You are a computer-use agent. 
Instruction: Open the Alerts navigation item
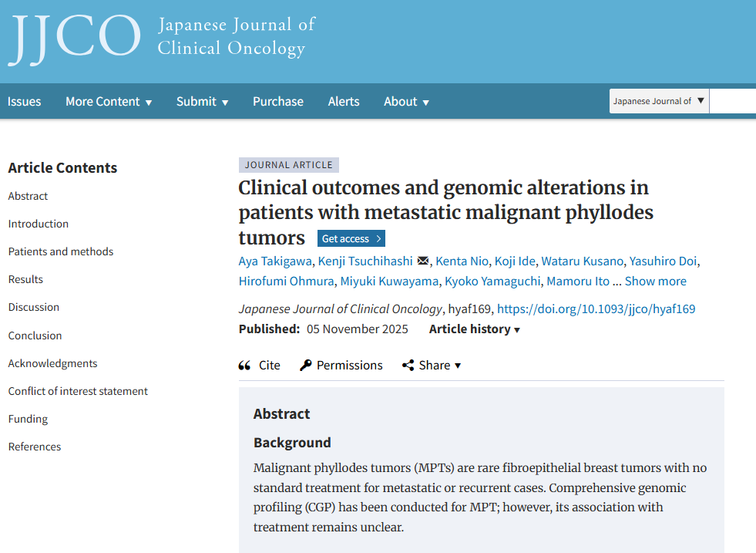click(x=344, y=101)
